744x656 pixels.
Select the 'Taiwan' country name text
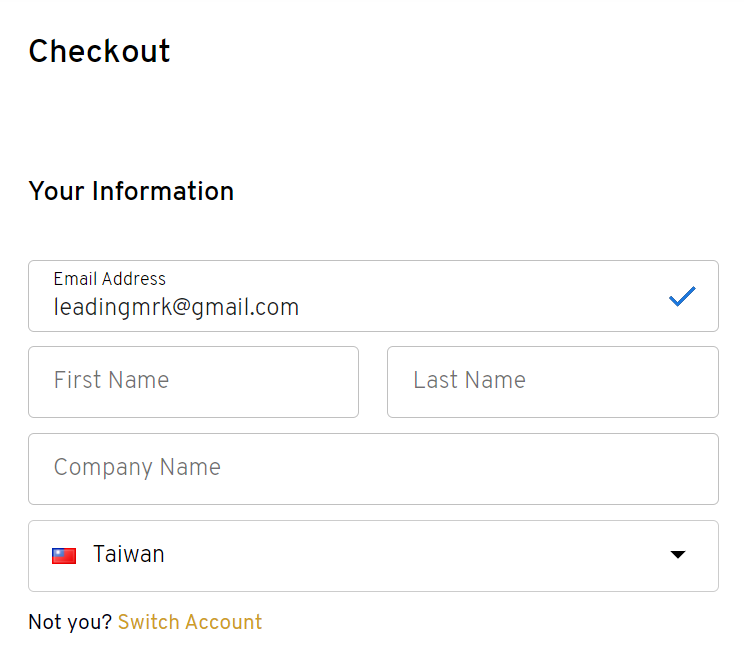pos(129,554)
